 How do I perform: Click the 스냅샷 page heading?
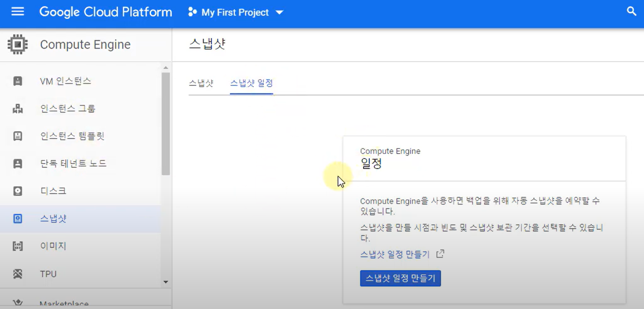pyautogui.click(x=207, y=44)
